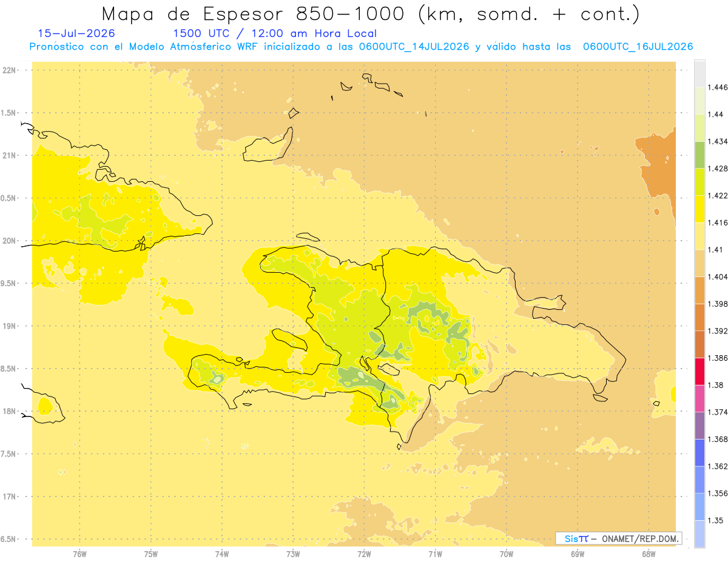
Task: Click the time text '1500 UTC / 12:00 am Hora Local'
Action: click(275, 33)
